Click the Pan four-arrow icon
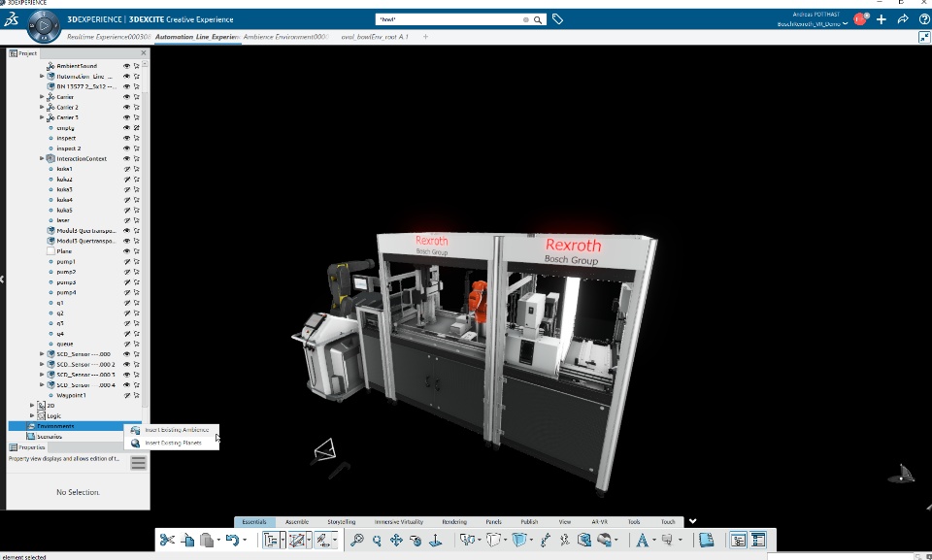The height and width of the screenshot is (560, 932). [x=396, y=540]
